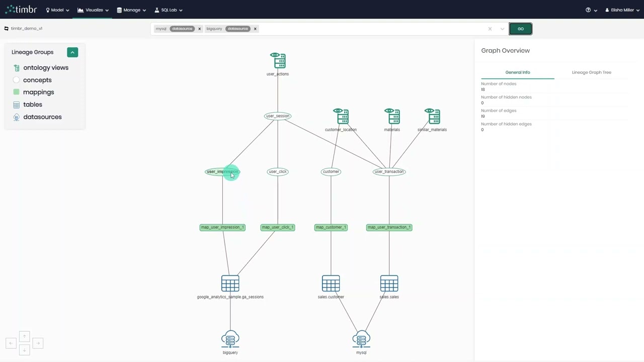Select the user_click concept node

point(278,171)
